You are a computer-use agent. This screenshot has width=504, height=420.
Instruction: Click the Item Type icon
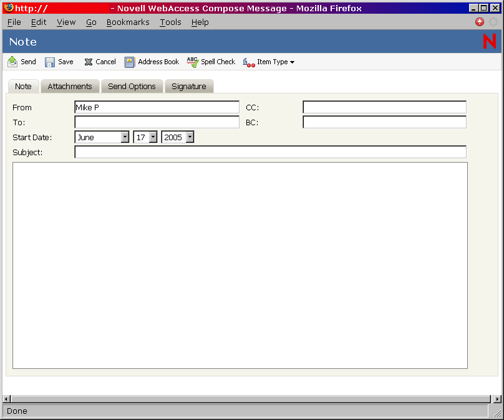[x=249, y=62]
